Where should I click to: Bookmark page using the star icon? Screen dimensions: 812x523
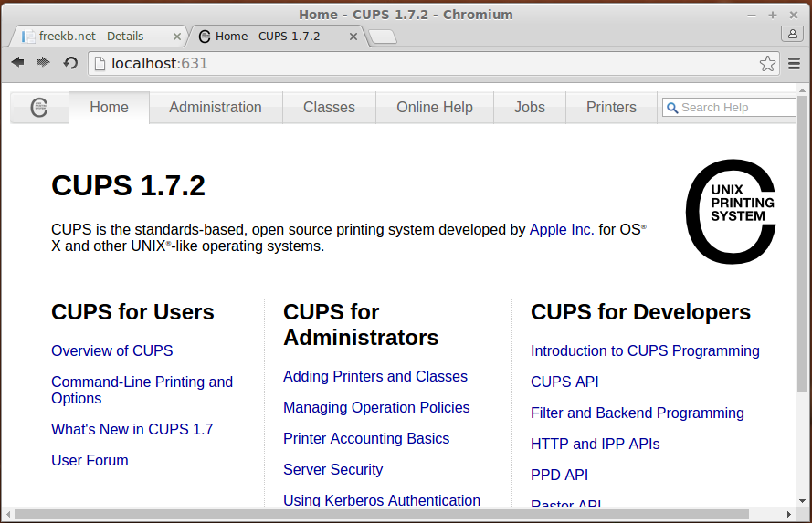point(767,64)
